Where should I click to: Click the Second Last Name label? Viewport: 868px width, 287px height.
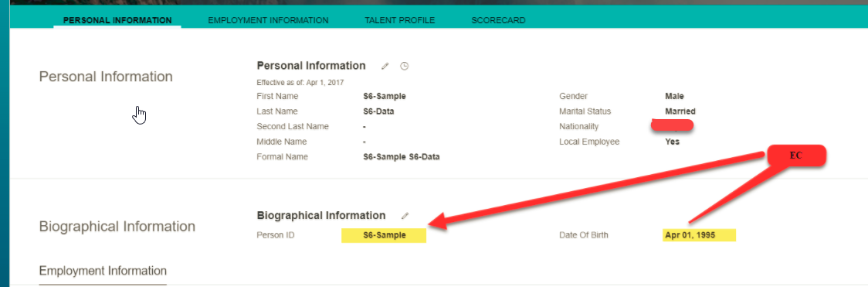(x=293, y=126)
